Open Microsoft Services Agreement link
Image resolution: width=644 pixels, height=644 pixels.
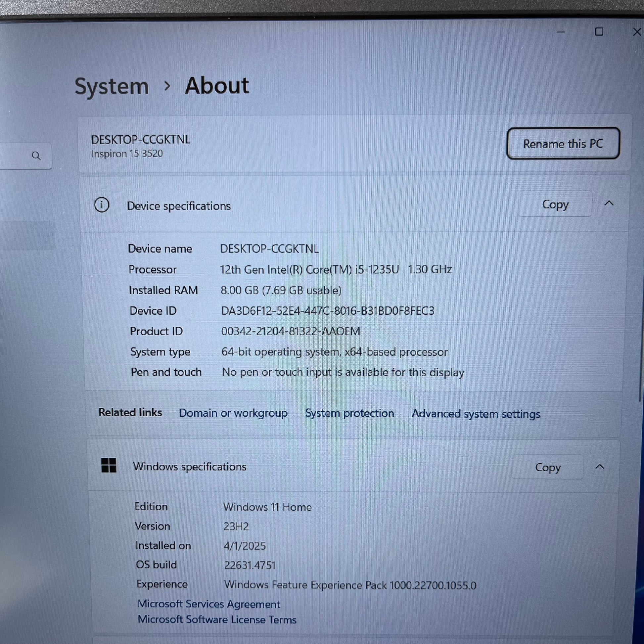[209, 604]
